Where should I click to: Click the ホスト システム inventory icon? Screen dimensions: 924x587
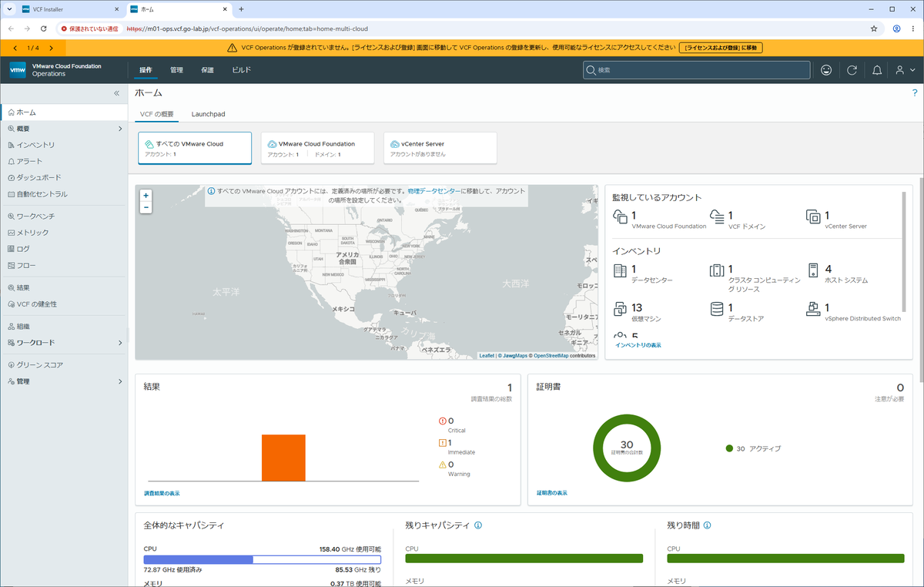pos(812,270)
